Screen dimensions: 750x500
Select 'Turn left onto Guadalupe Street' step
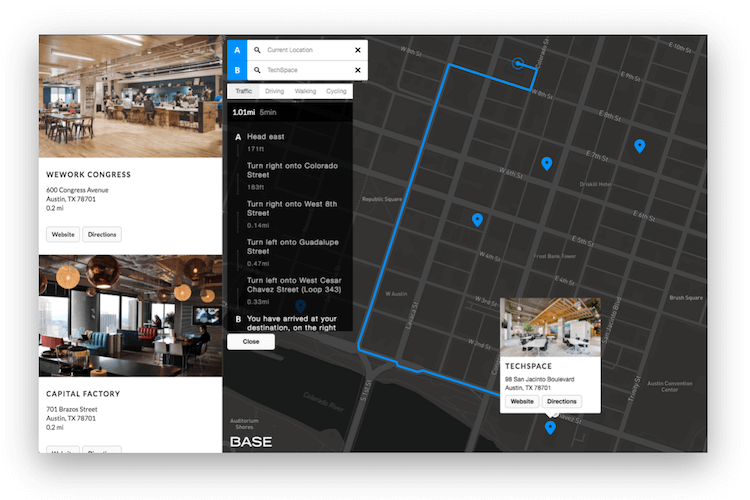(290, 252)
